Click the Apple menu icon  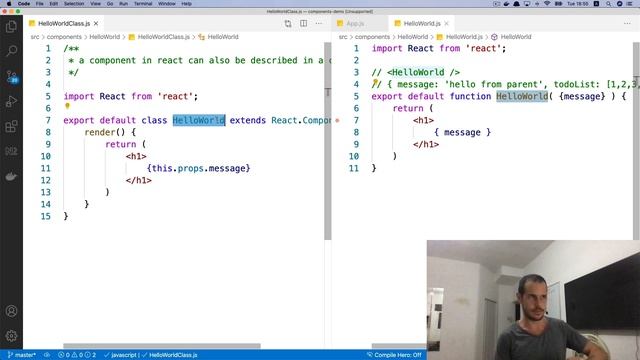(x=9, y=4)
